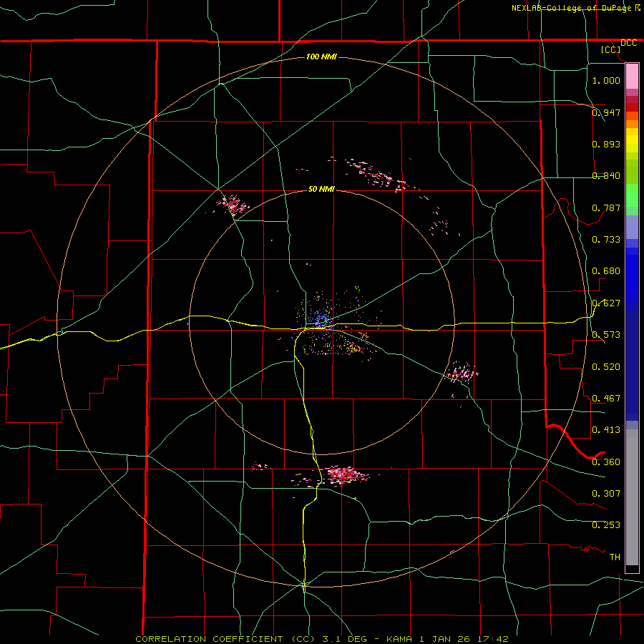Click the 0.840 scale value
The width and height of the screenshot is (644, 644).
606,176
